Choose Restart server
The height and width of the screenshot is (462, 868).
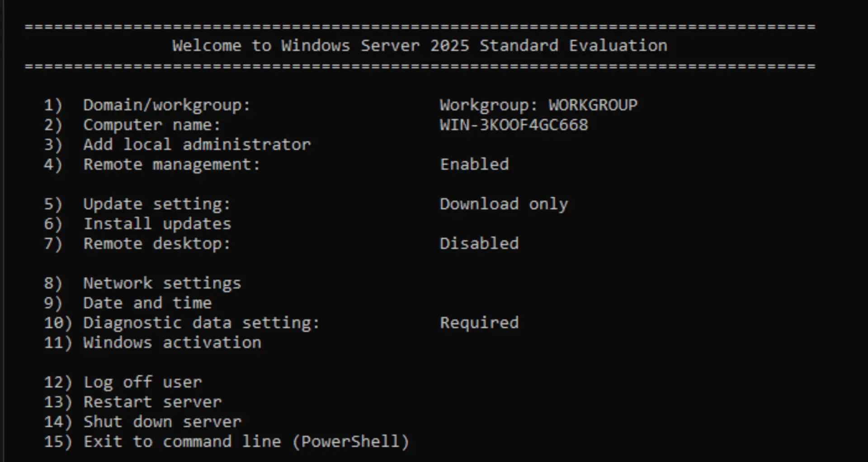coord(152,402)
